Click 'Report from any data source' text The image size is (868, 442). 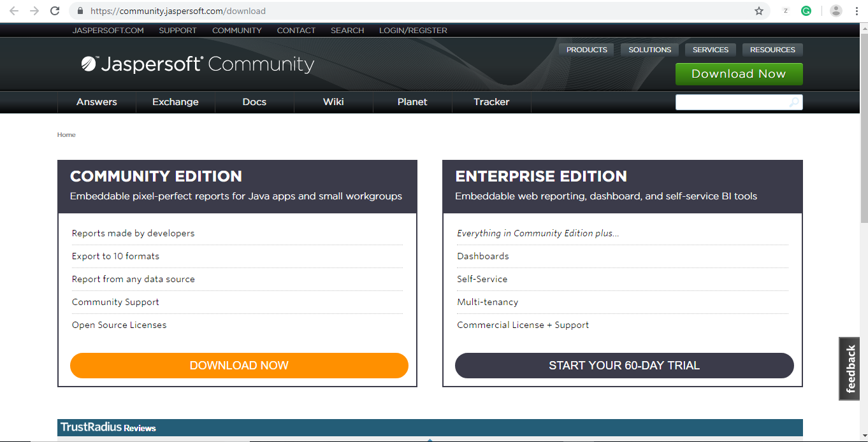[133, 279]
